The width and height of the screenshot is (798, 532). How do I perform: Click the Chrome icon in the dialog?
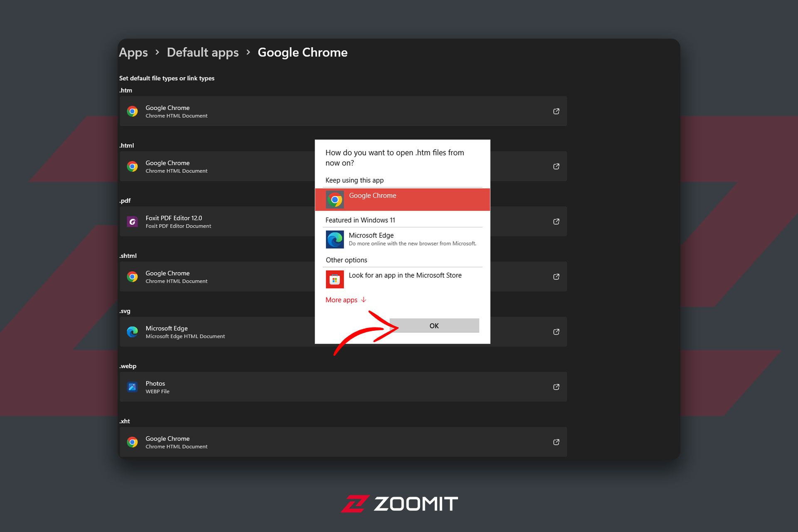(335, 199)
